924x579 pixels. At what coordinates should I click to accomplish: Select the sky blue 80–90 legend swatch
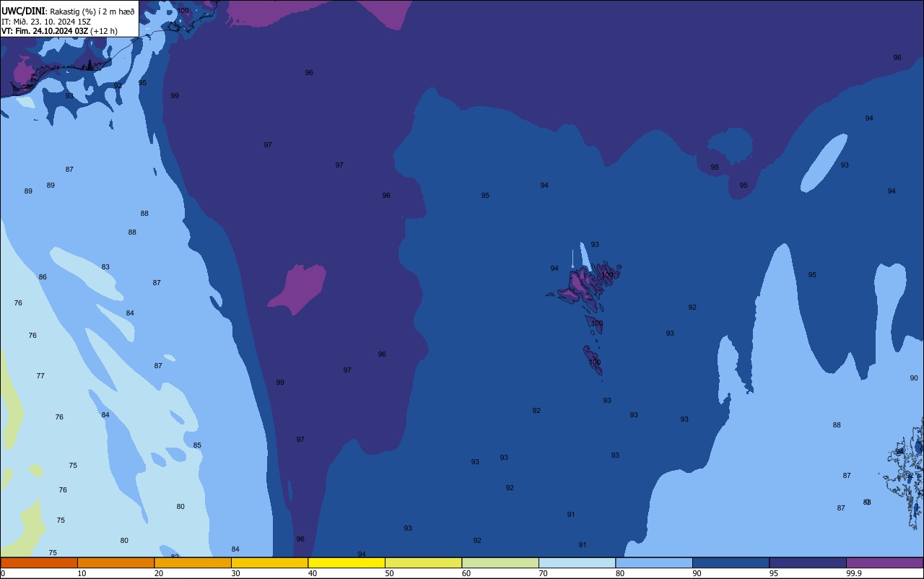(654, 562)
